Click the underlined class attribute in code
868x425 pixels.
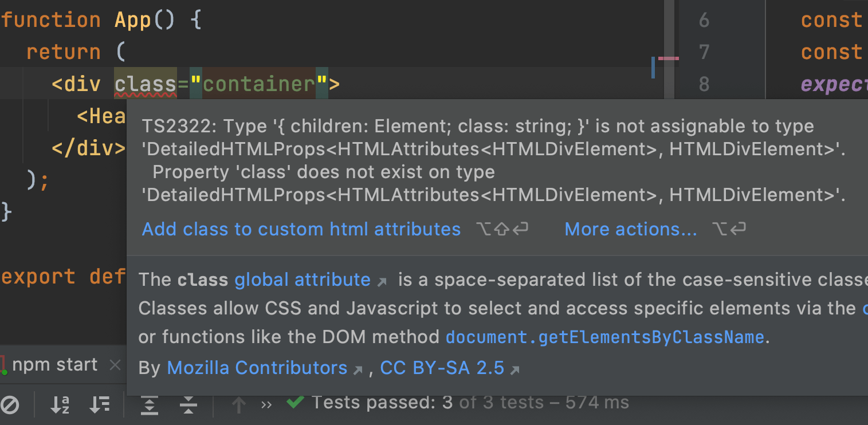point(146,84)
